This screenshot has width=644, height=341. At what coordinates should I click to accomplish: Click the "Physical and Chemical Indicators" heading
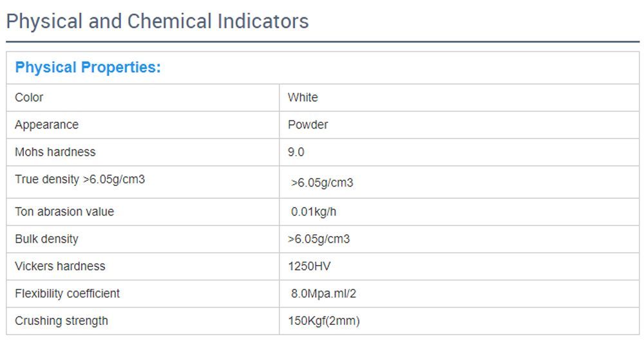pos(157,21)
